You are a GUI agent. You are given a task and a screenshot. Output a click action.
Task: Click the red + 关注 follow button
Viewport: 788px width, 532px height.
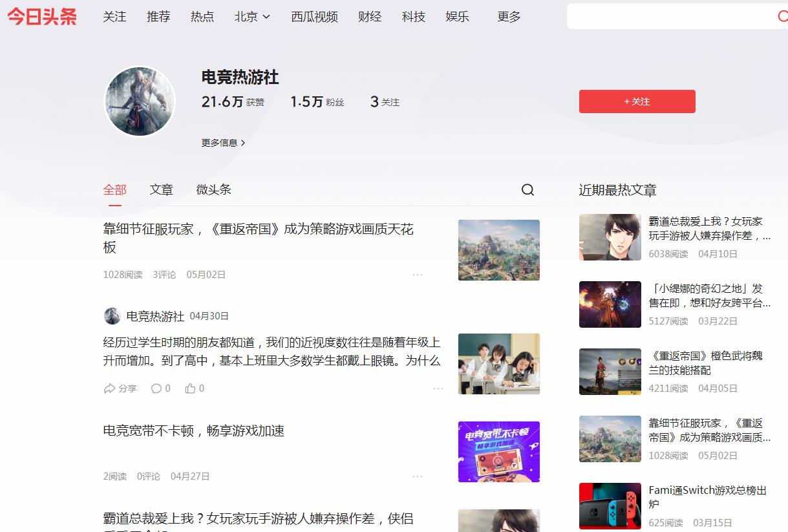[637, 101]
